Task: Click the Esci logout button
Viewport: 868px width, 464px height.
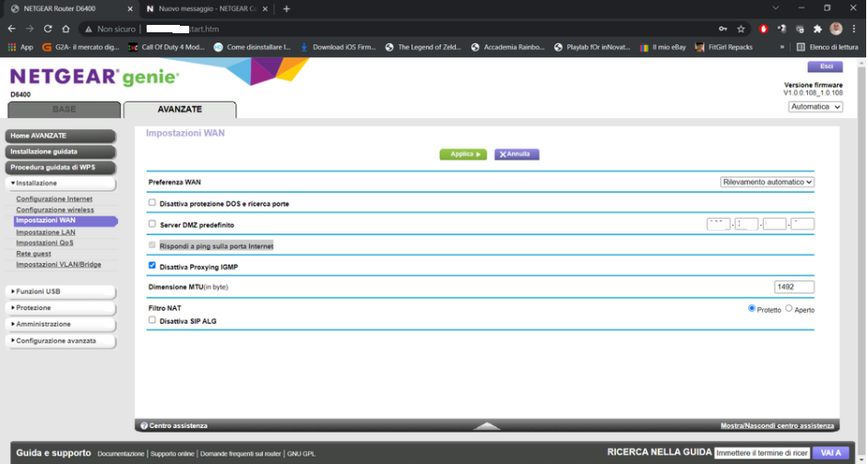Action: [824, 66]
